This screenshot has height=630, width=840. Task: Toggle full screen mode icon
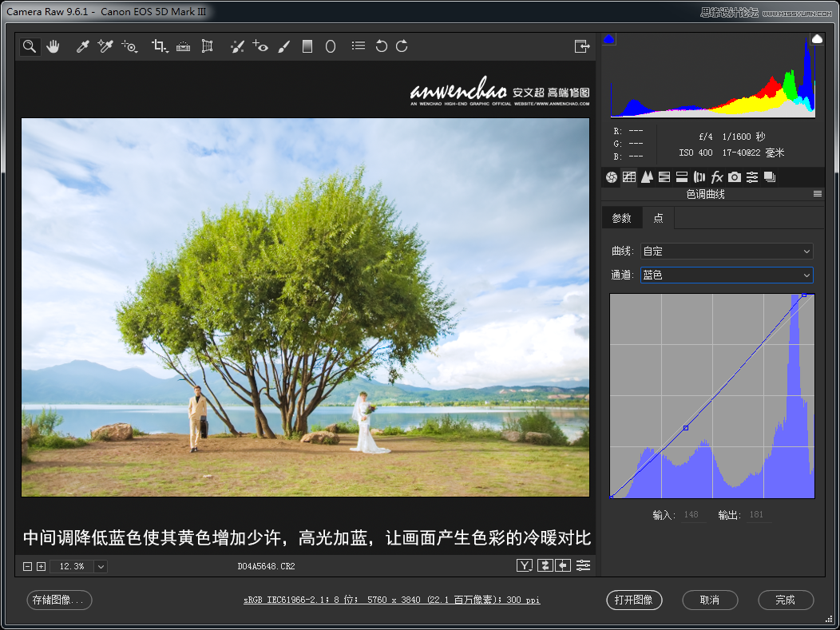[x=582, y=46]
